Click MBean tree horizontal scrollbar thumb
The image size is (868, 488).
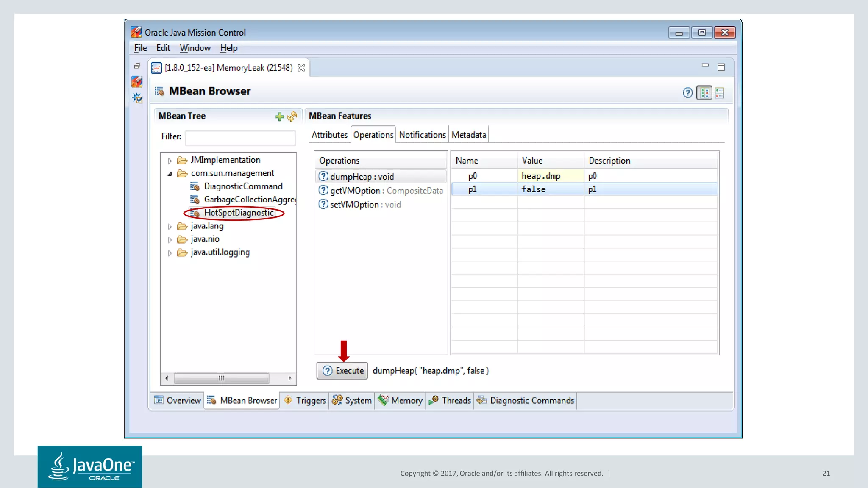pyautogui.click(x=221, y=378)
